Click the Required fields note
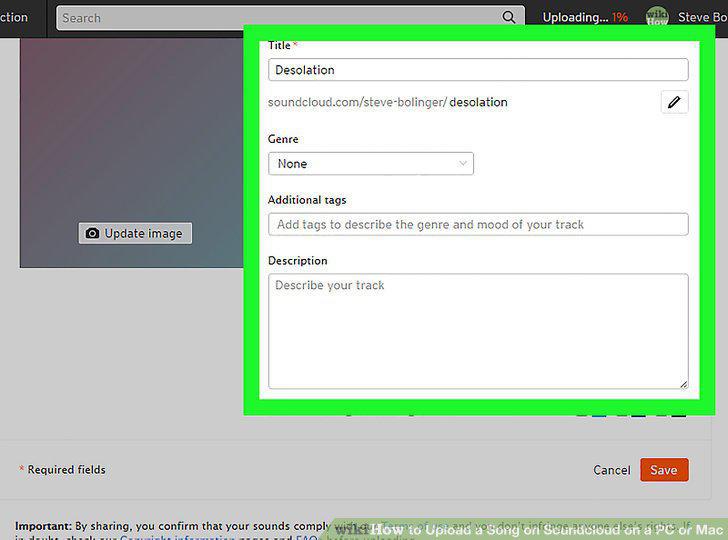Viewport: 728px width, 540px height. 62,469
